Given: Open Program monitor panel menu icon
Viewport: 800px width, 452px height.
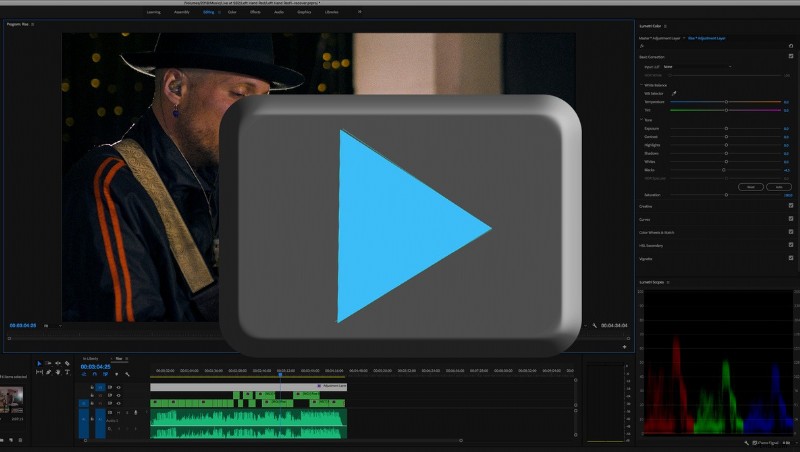Looking at the screenshot, I should pos(33,24).
